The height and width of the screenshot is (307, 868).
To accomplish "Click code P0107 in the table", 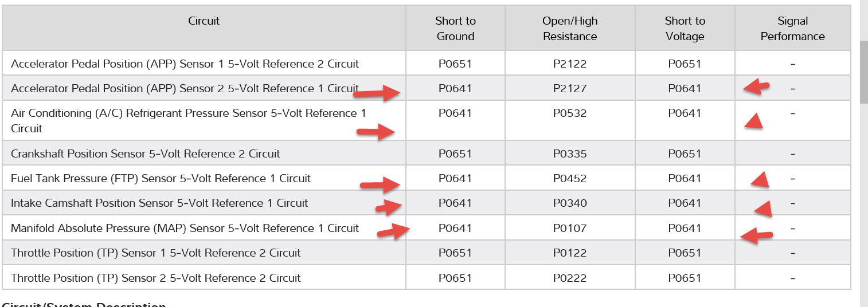I will tap(569, 228).
